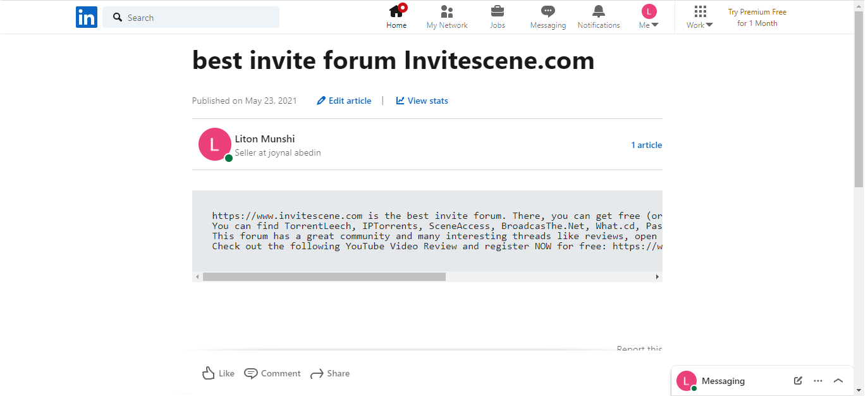
Task: Open the three-dot Messaging options
Action: coord(818,381)
